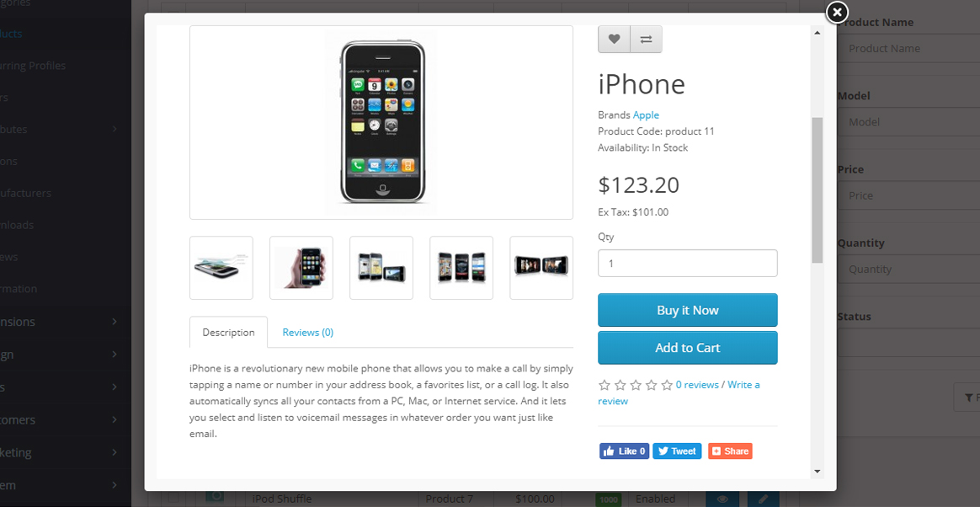Screen dimensions: 980x507
Task: Open the Apple brand link
Action: [646, 115]
